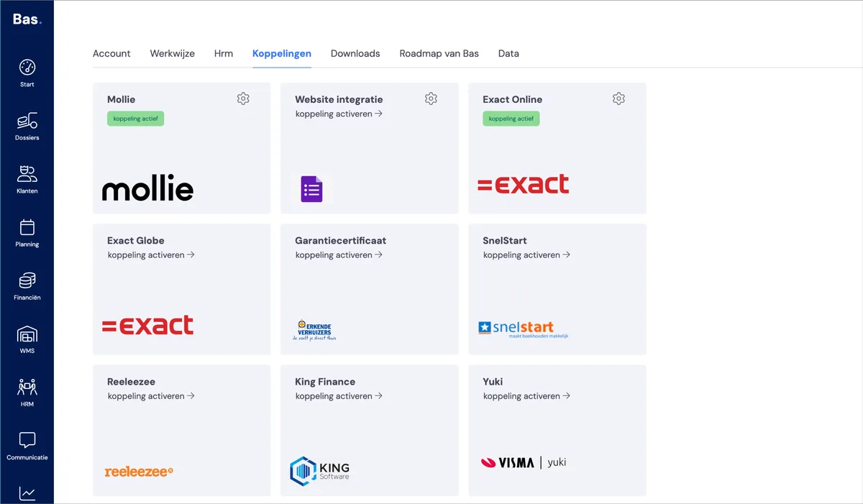Switch to the Werkwijze tab
Screen dimensions: 863x504
pyautogui.click(x=173, y=53)
